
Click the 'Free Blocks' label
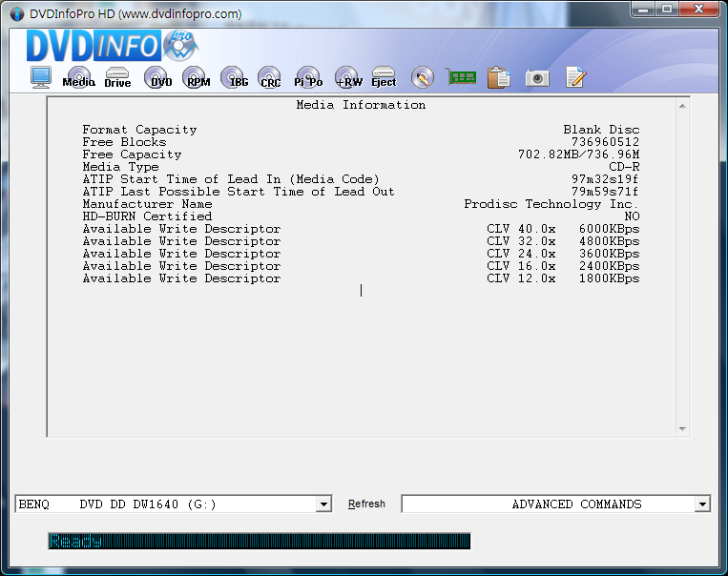pyautogui.click(x=124, y=142)
